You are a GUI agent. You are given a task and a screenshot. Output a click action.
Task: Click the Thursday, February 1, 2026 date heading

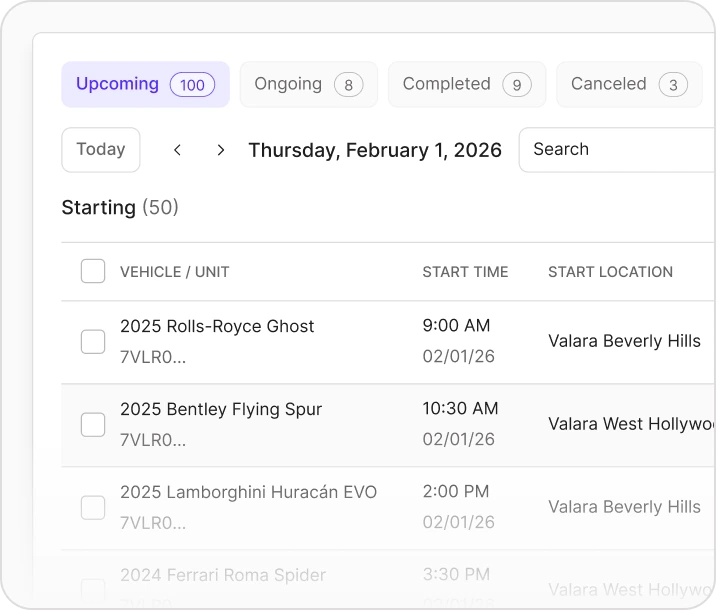tap(375, 150)
